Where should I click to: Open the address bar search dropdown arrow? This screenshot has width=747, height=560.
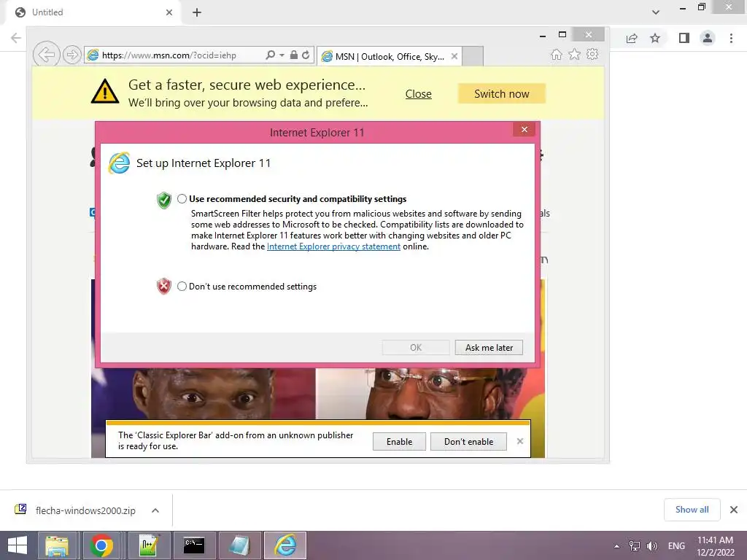click(x=282, y=55)
